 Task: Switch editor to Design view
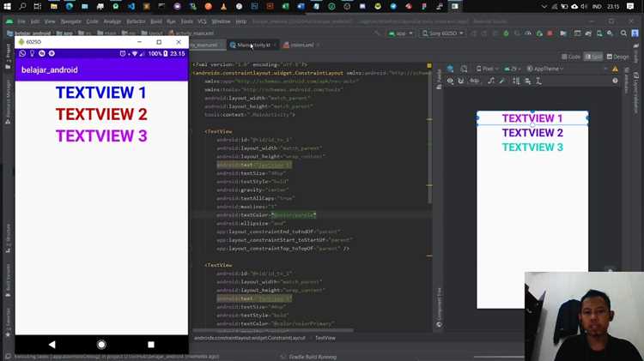(x=617, y=57)
